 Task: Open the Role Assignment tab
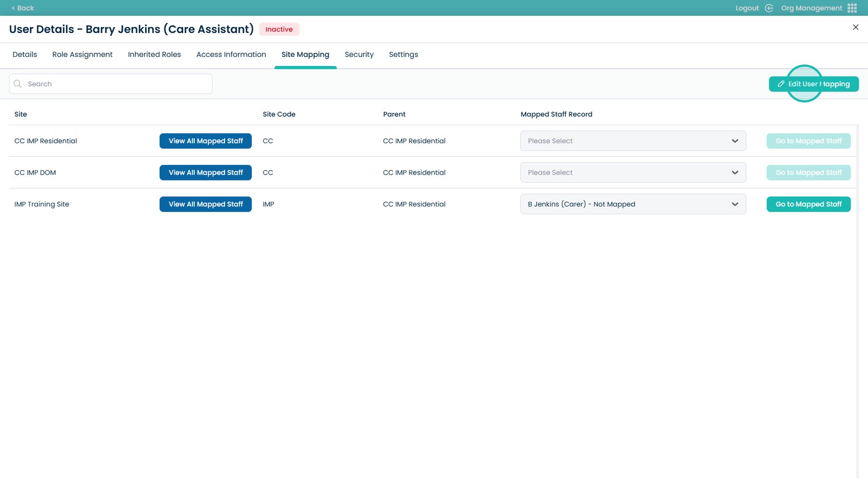[x=82, y=55]
